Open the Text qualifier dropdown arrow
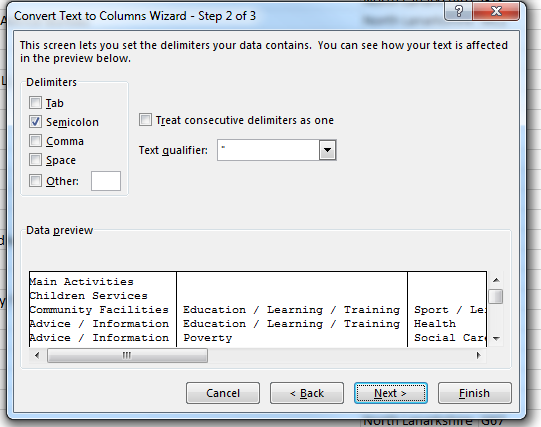Viewport: 541px width, 427px height. (327, 150)
